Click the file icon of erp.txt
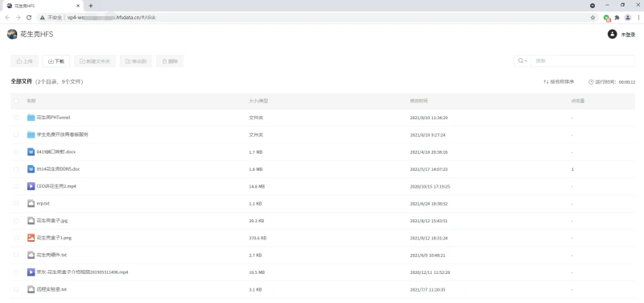644x303 pixels. 31,204
